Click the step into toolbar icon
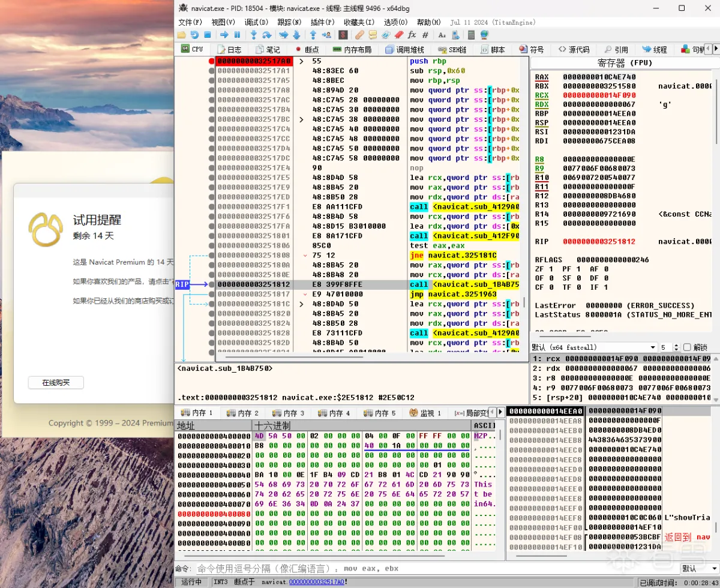 (254, 35)
